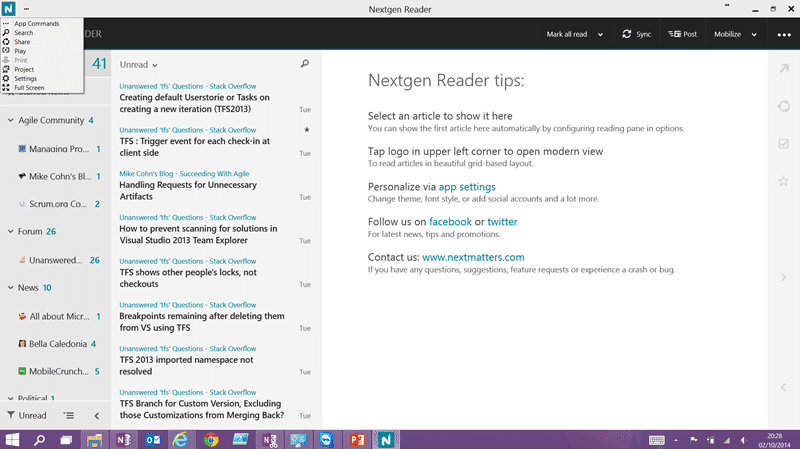This screenshot has width=800, height=449.
Task: Select Search in the app menu
Action: pos(23,33)
